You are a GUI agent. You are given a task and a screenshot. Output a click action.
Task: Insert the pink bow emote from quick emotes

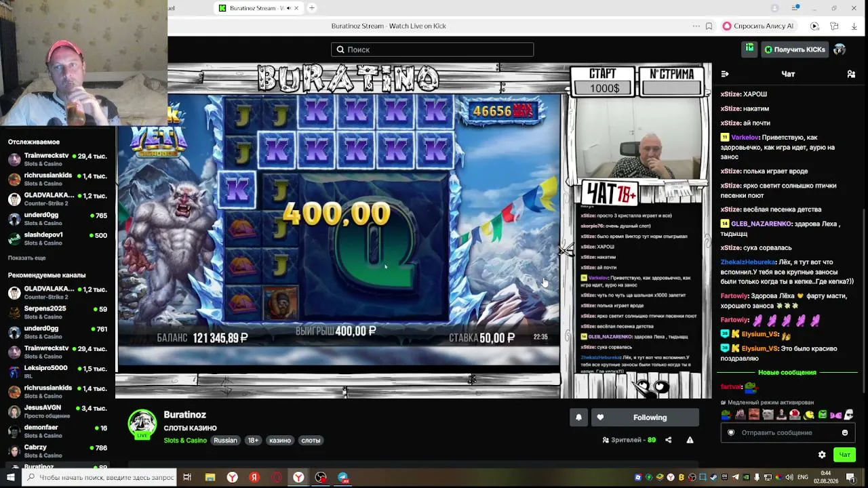836,415
